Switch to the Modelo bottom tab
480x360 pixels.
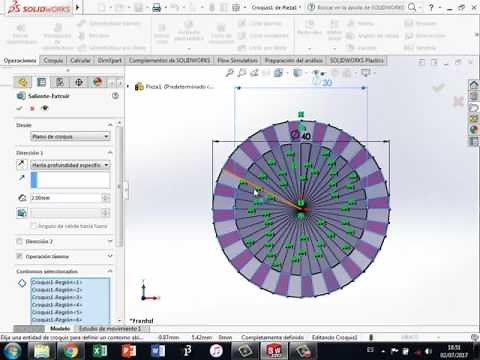60,329
